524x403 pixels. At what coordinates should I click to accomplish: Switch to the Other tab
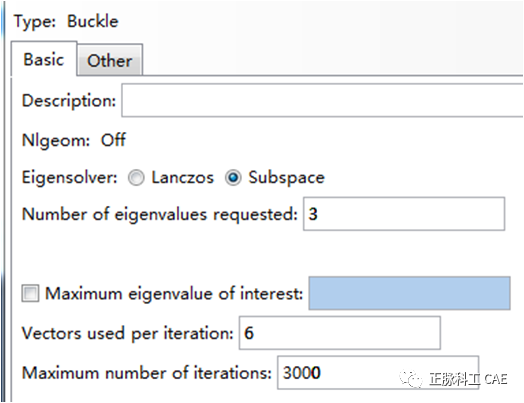click(x=110, y=60)
